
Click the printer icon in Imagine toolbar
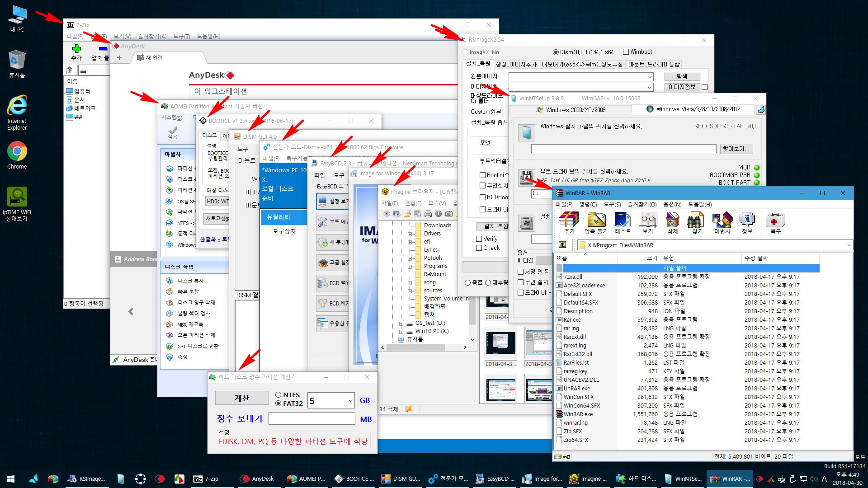point(428,214)
